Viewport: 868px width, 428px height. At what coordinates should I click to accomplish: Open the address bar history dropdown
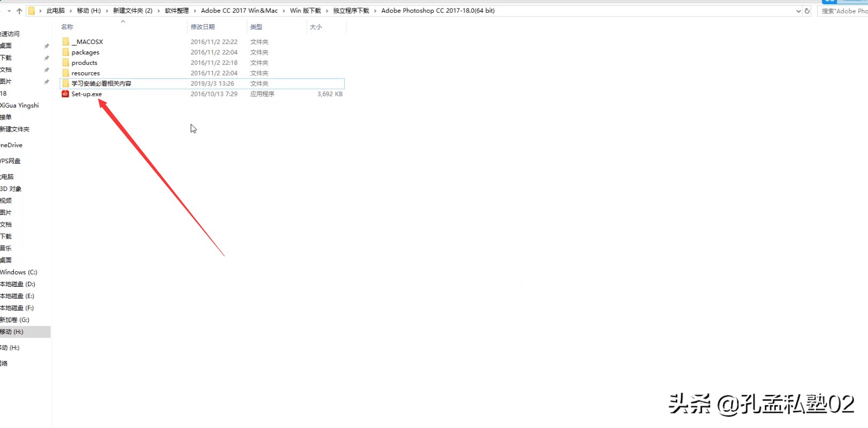click(798, 11)
